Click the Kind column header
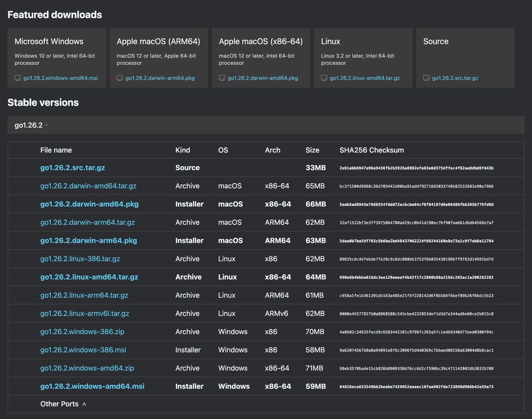Image resolution: width=532 pixels, height=419 pixels. click(183, 150)
